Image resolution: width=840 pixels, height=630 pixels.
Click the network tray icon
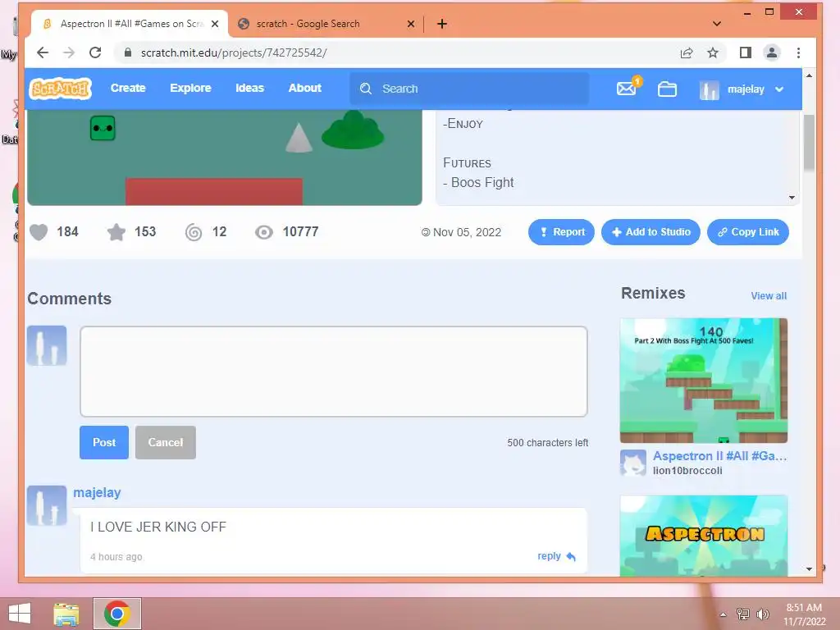coord(742,614)
